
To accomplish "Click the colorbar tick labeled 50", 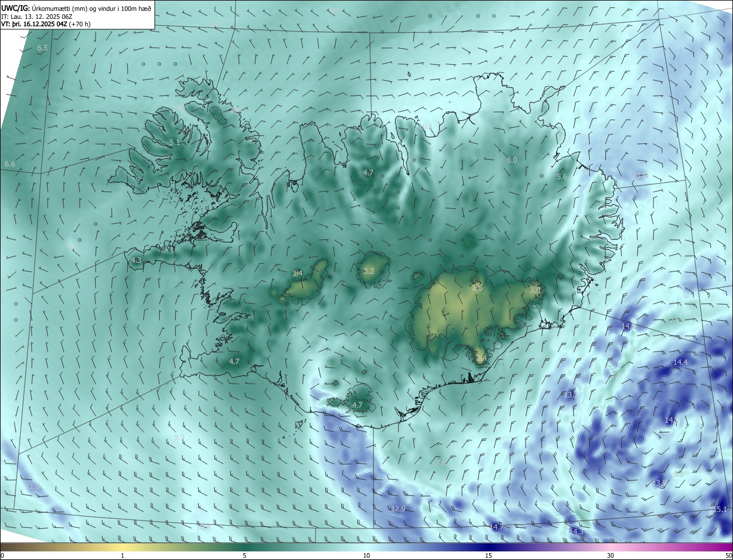I will coord(728,556).
